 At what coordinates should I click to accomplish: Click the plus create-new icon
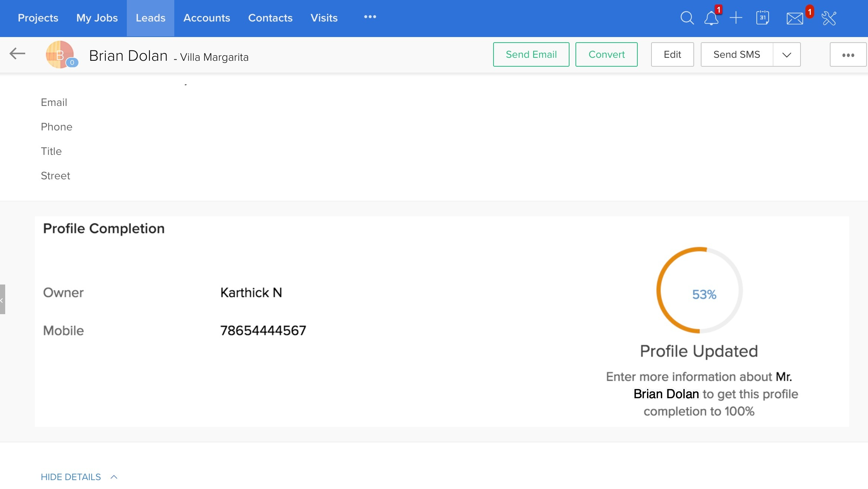coord(736,18)
